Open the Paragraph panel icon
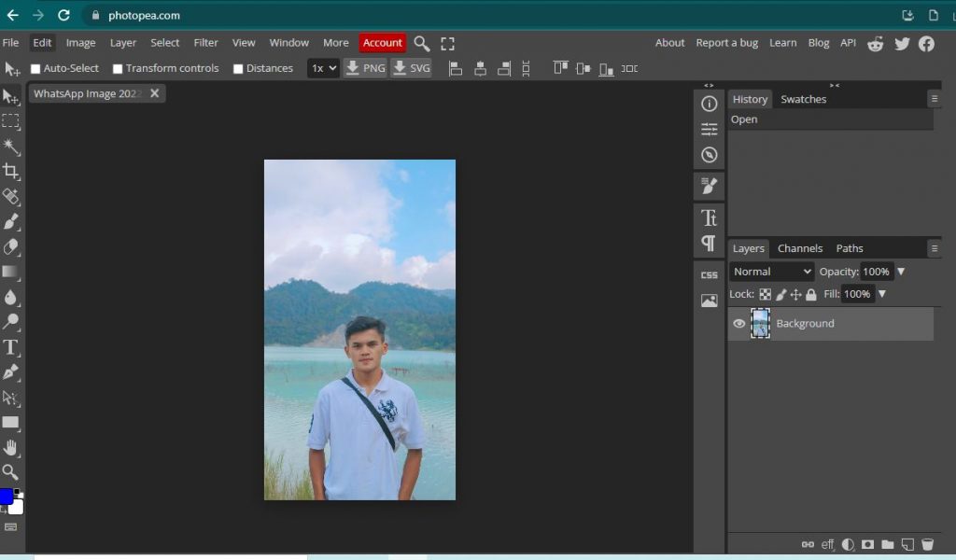The image size is (956, 560). (710, 244)
